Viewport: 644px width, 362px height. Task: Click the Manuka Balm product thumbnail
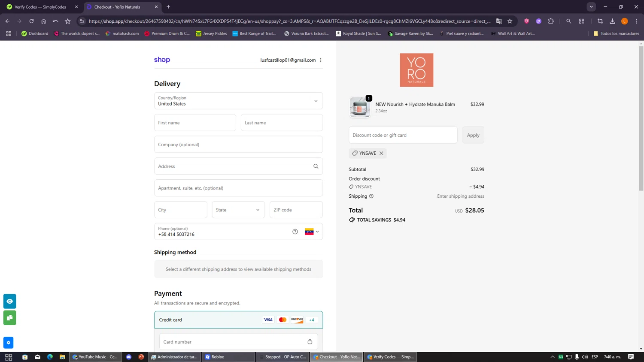360,107
